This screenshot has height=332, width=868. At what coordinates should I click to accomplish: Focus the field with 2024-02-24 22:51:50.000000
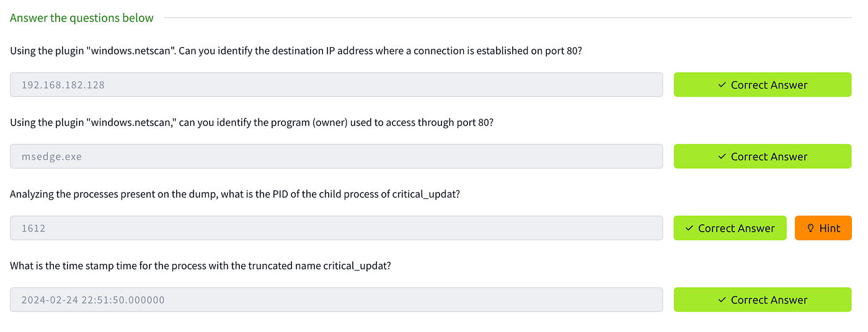tap(336, 300)
